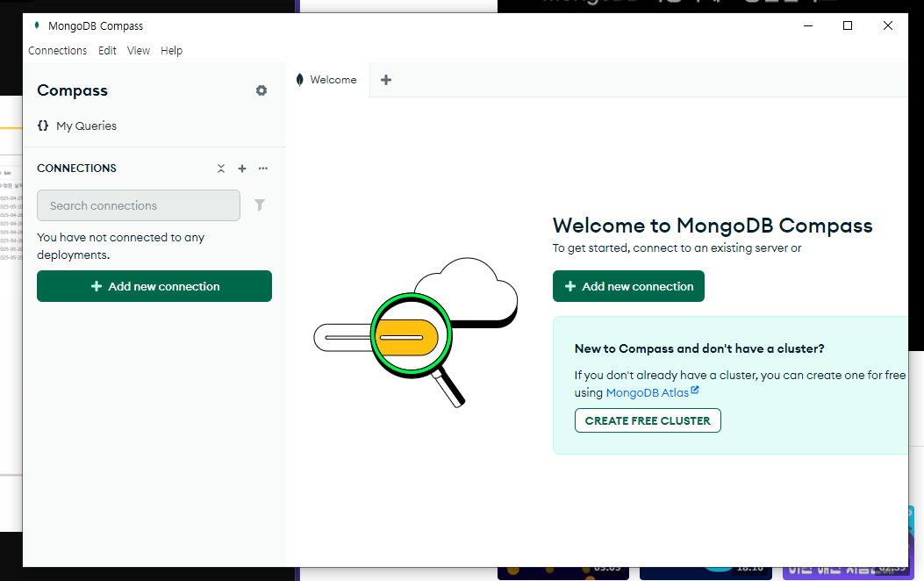
Task: Maximize the MongoDB Compass window
Action: [848, 25]
